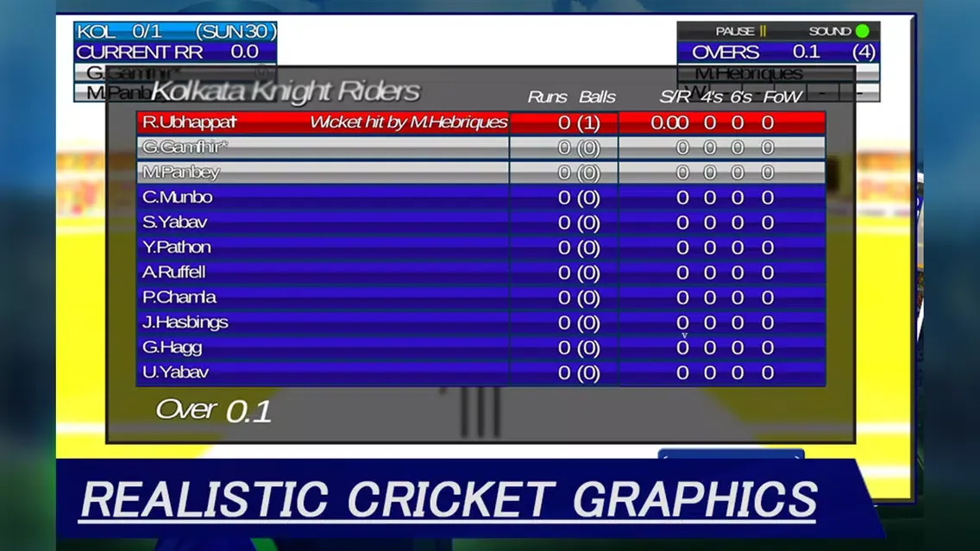Screen dimensions: 980x551
Task: Click 'Wicket hit by M.Hebriques' text
Action: 409,122
